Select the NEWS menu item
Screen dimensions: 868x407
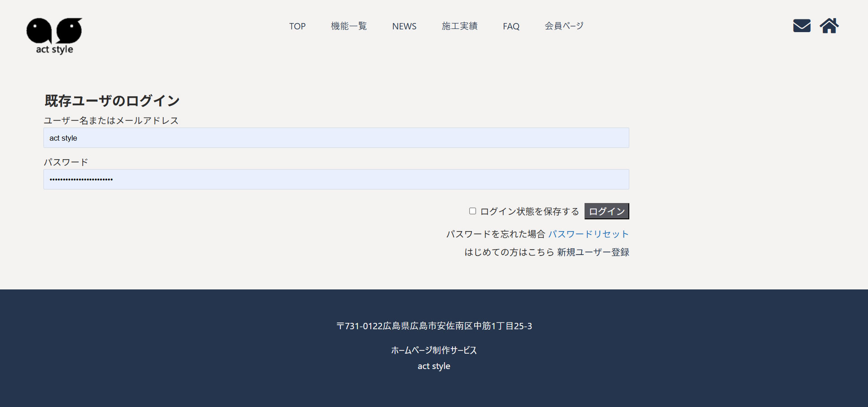[x=404, y=26]
